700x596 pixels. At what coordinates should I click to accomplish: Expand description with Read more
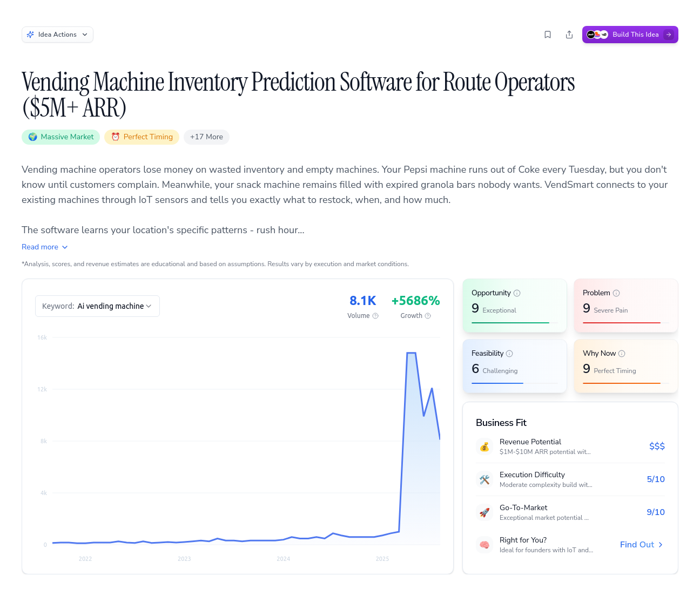tap(45, 247)
